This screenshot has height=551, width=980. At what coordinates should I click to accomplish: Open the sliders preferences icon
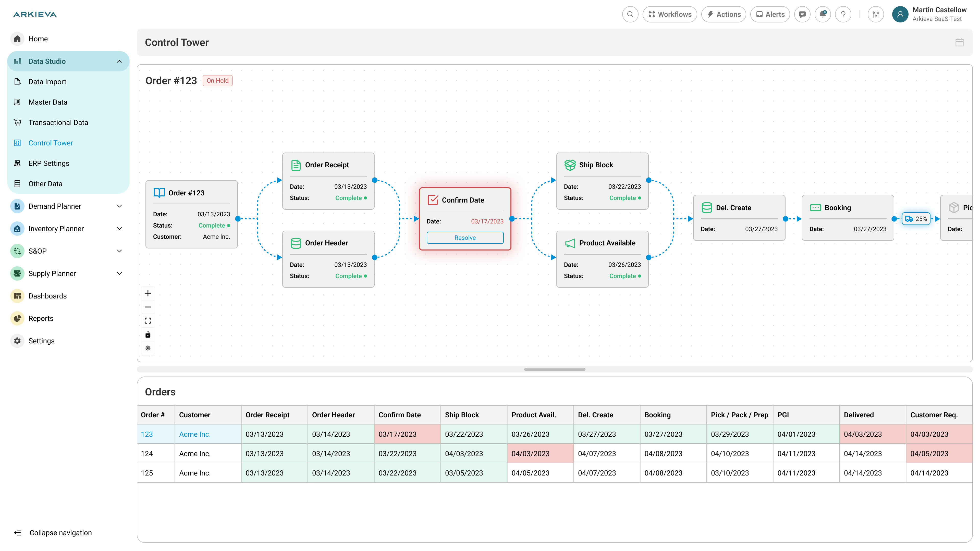[876, 15]
